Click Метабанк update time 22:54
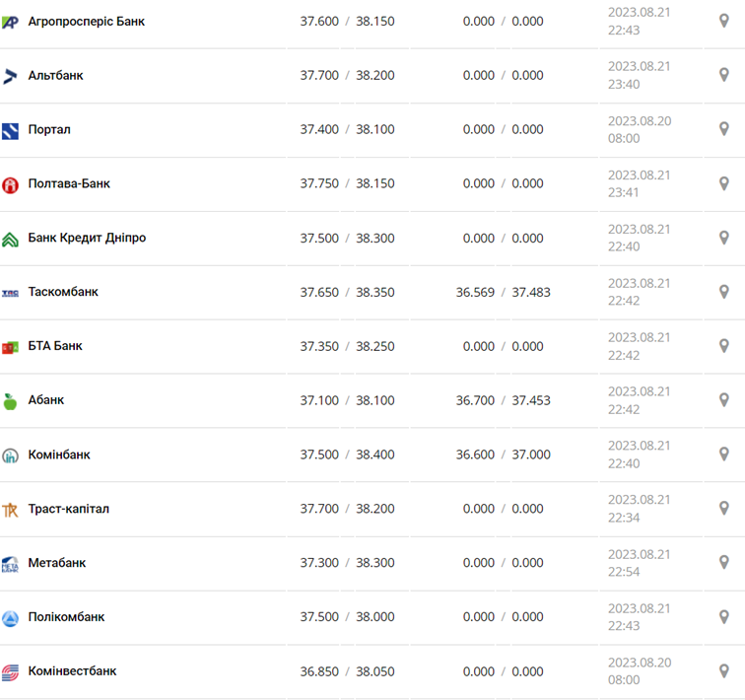Image resolution: width=745 pixels, height=700 pixels. [x=624, y=572]
